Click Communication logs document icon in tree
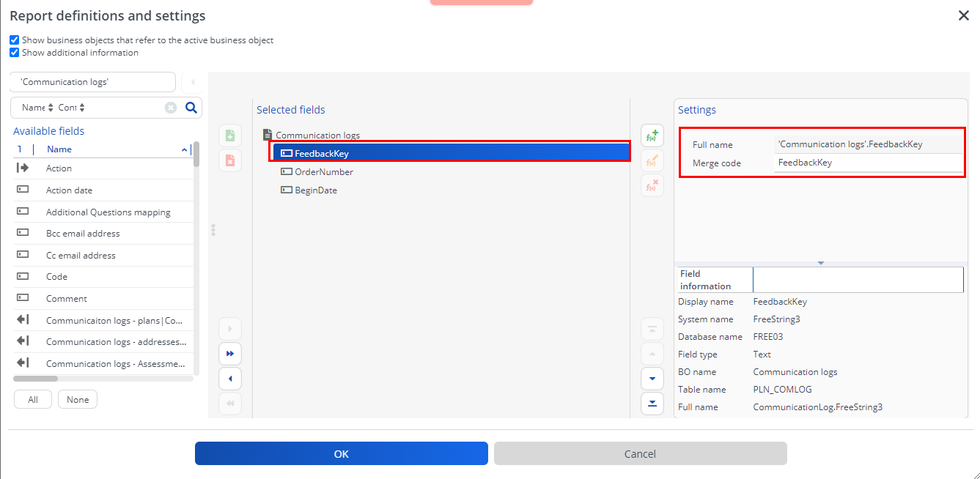 (x=268, y=135)
